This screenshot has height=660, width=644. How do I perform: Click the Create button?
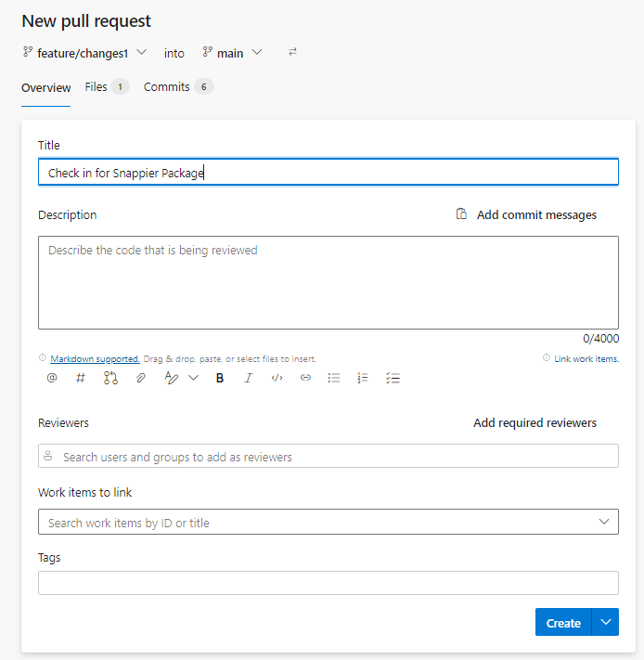563,622
